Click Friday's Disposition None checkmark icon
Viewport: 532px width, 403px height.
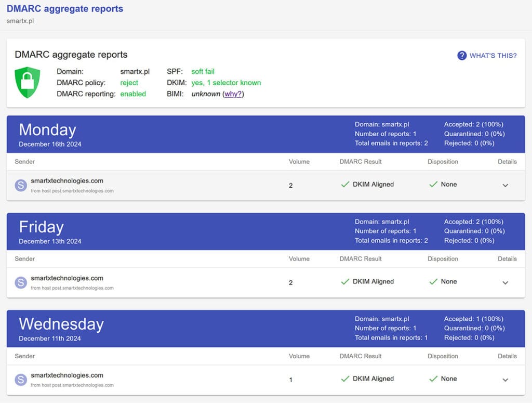point(433,282)
